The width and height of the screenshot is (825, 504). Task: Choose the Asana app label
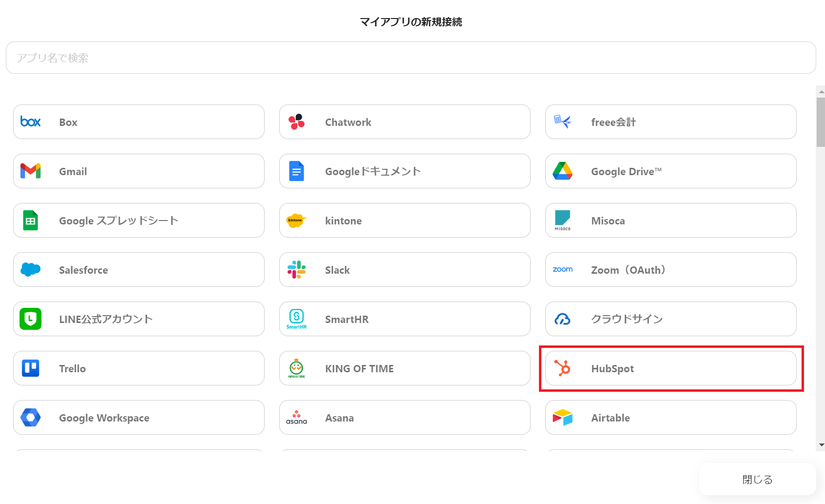[x=340, y=418]
